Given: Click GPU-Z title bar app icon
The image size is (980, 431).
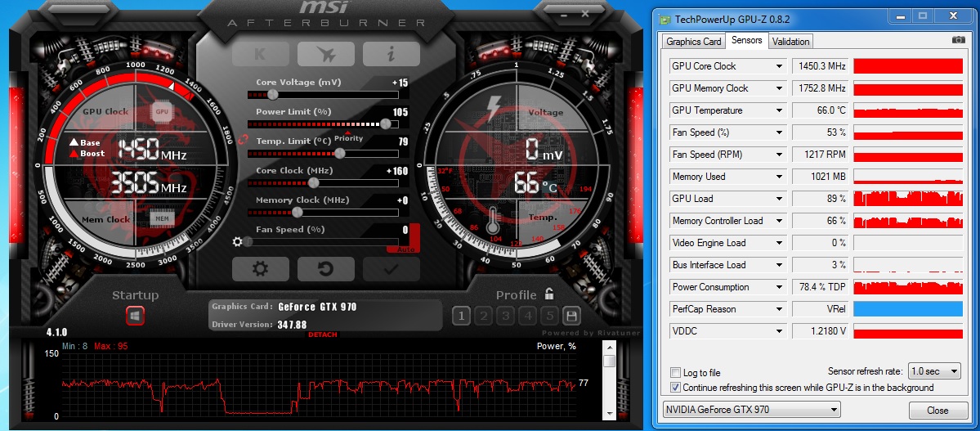Looking at the screenshot, I should click(x=665, y=20).
